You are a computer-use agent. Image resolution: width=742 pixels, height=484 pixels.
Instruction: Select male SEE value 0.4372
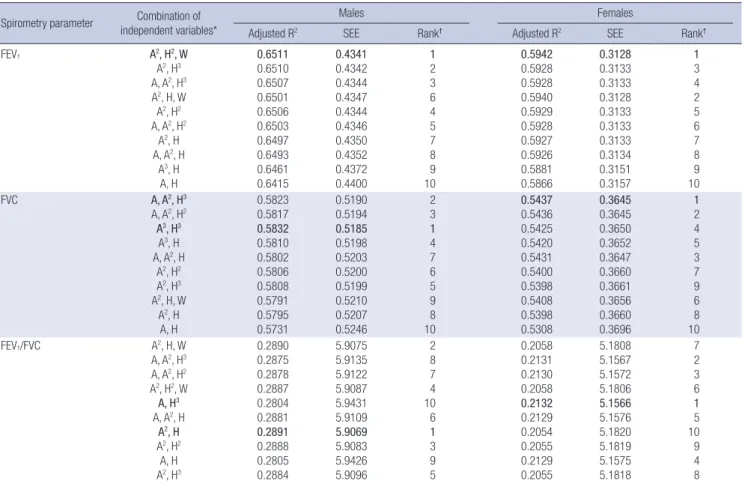[x=351, y=169]
